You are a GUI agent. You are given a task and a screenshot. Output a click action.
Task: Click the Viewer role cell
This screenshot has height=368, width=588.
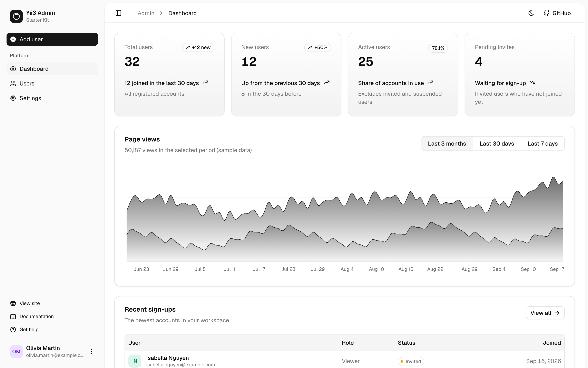351,361
